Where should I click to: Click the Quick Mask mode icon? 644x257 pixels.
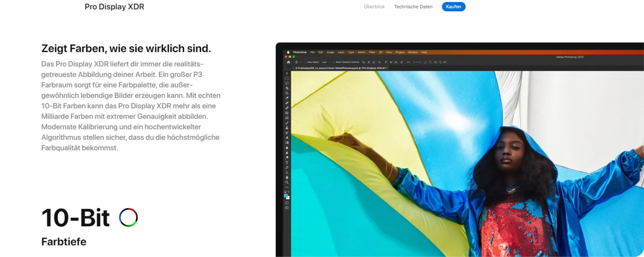(287, 203)
